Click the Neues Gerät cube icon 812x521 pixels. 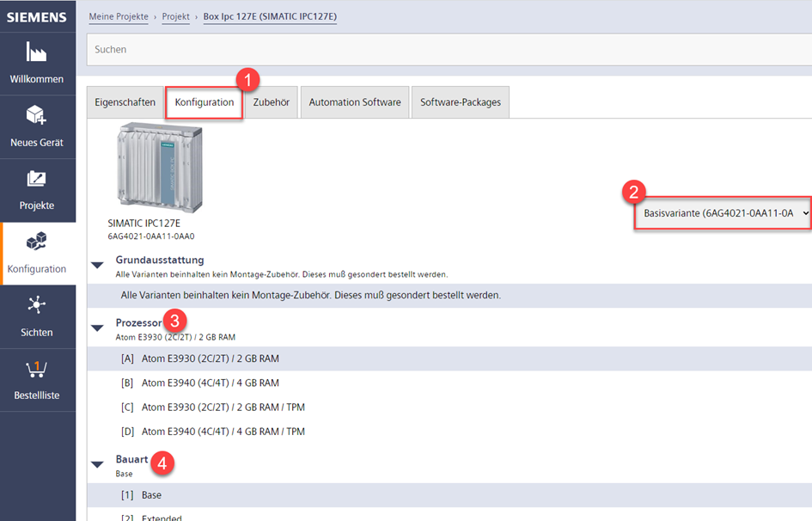tap(36, 115)
